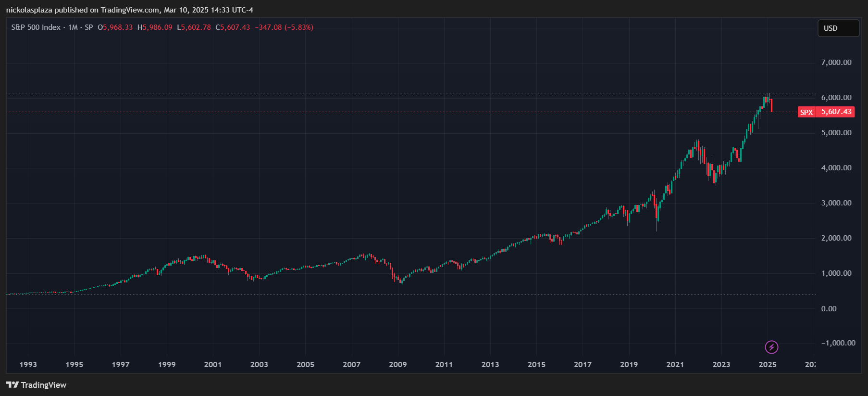Click the 2005 time axis label

(305, 365)
